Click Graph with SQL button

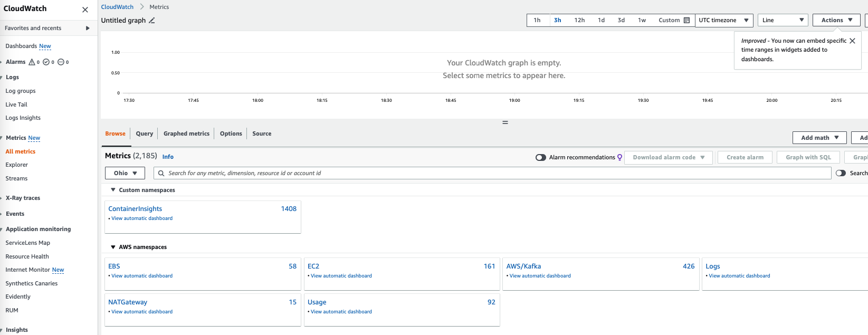point(808,157)
